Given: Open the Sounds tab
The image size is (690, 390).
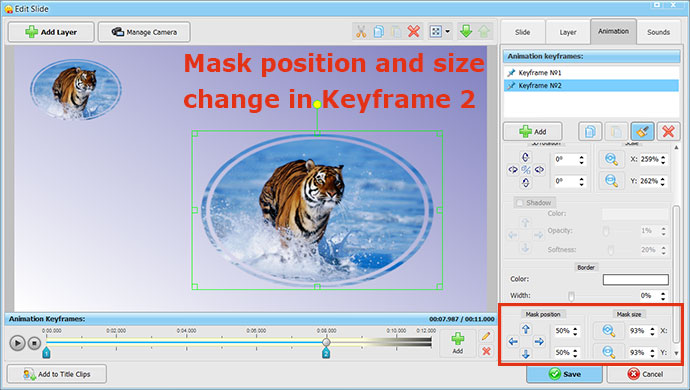Looking at the screenshot, I should pyautogui.click(x=658, y=32).
